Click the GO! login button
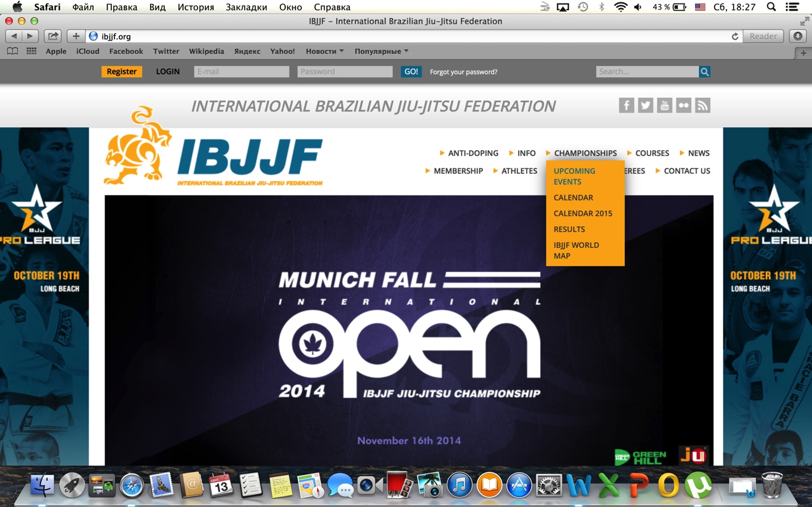Viewport: 812px width, 507px height. coord(411,72)
